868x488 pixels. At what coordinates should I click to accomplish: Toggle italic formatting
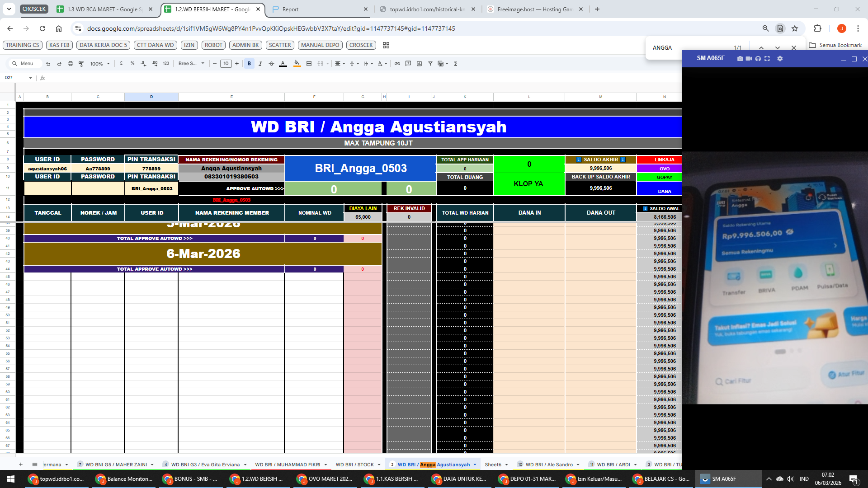pyautogui.click(x=260, y=64)
